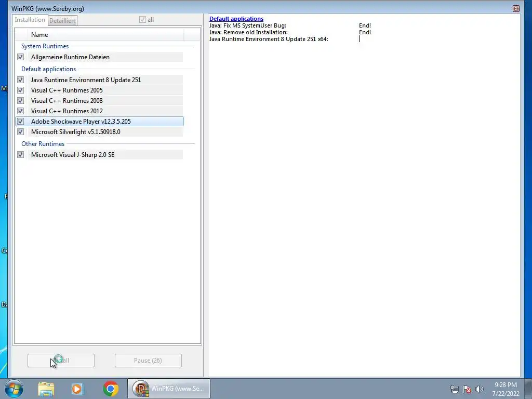Launch Windows Media Player from the taskbar
The image size is (532, 399).
pyautogui.click(x=77, y=389)
